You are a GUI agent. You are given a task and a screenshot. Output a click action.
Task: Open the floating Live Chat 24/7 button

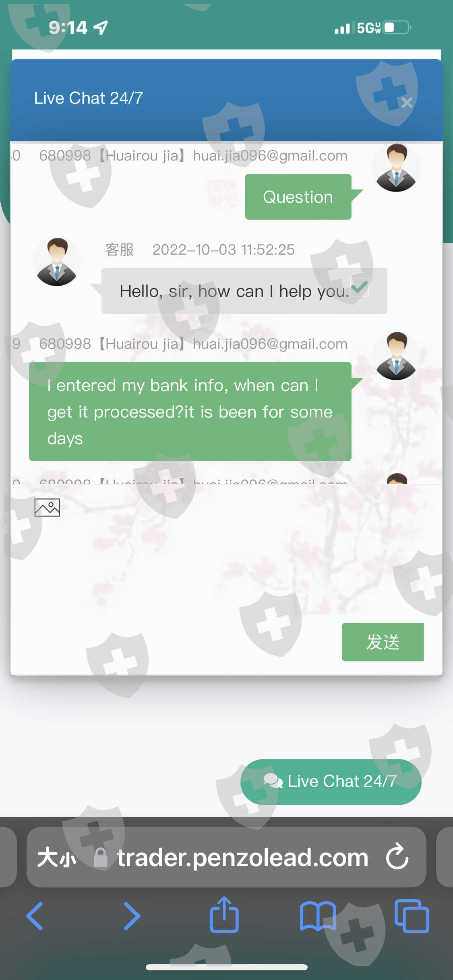tap(331, 782)
